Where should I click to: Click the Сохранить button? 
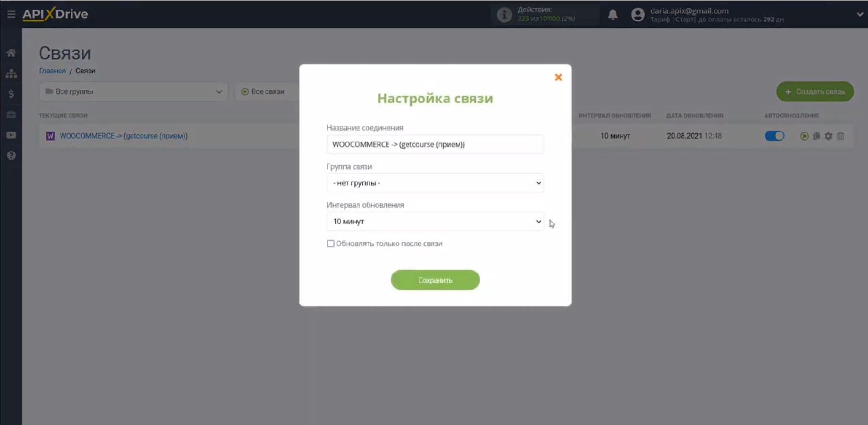point(435,280)
